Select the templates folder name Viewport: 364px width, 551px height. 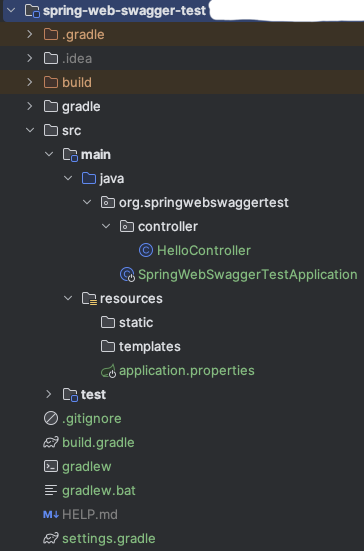(150, 346)
